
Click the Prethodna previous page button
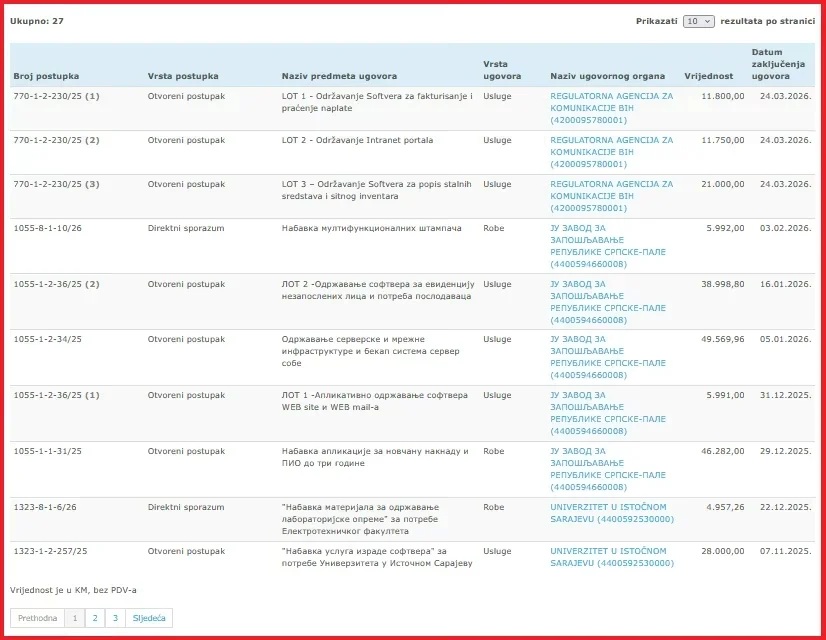point(37,618)
